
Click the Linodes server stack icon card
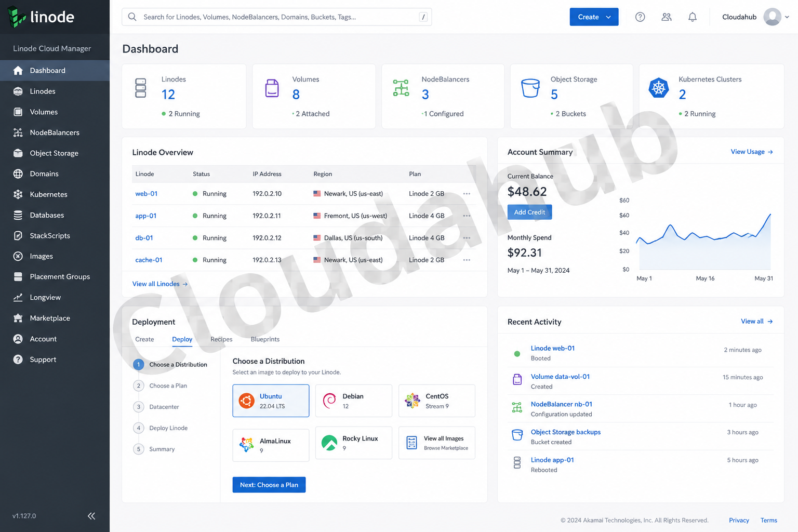(141, 88)
